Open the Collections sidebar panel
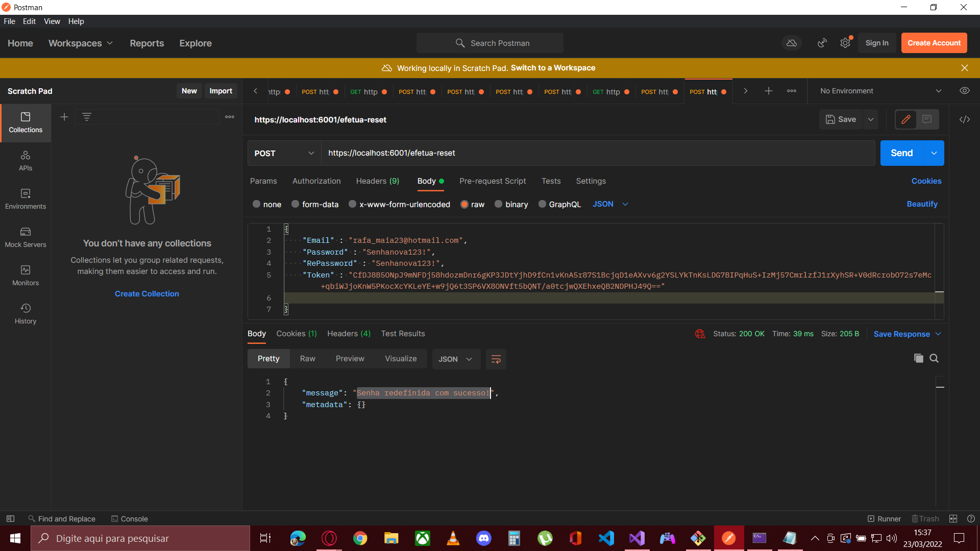 click(x=26, y=123)
